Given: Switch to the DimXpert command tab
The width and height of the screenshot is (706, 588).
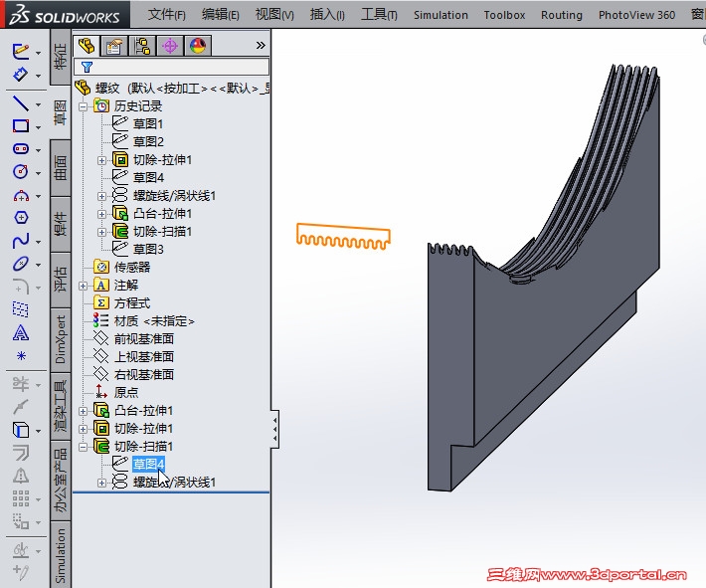Looking at the screenshot, I should [x=61, y=339].
